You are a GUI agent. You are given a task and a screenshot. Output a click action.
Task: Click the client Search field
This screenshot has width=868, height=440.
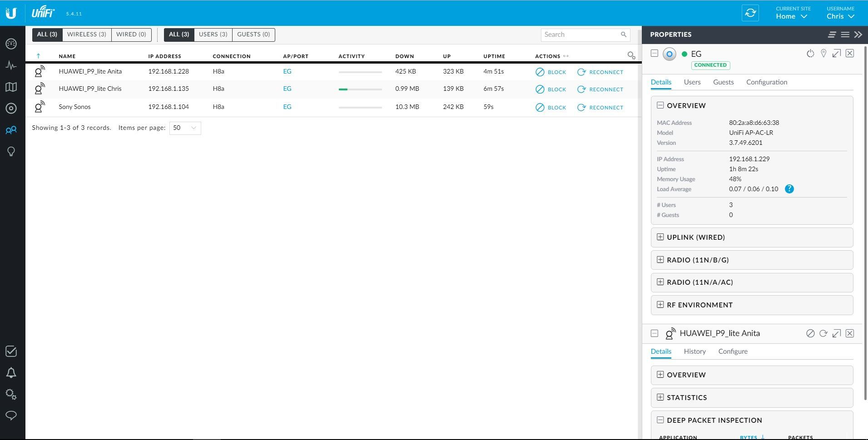581,35
